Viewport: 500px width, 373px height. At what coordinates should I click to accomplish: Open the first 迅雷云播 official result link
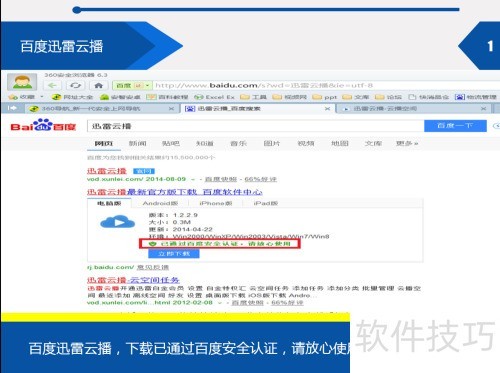pyautogui.click(x=107, y=171)
